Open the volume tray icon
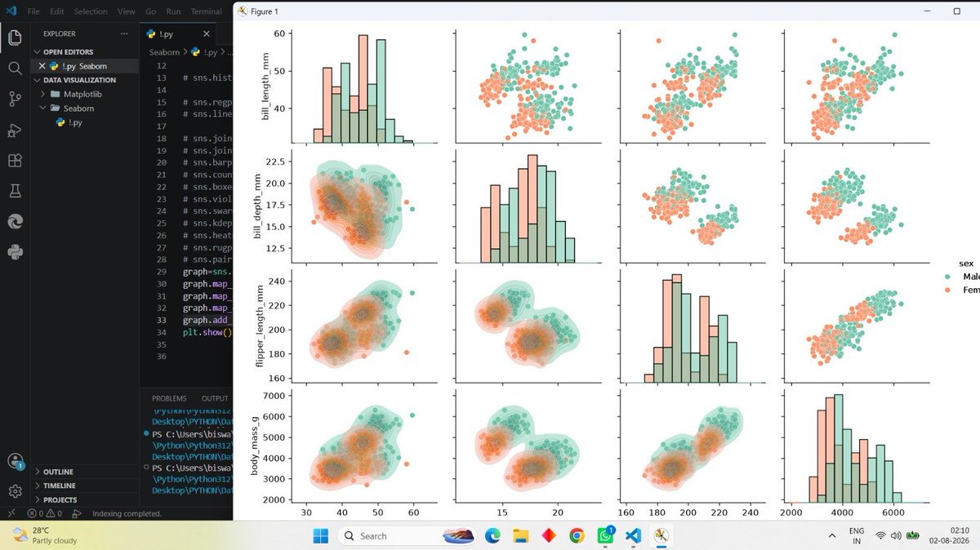Viewport: 980px width, 550px height. point(896,535)
